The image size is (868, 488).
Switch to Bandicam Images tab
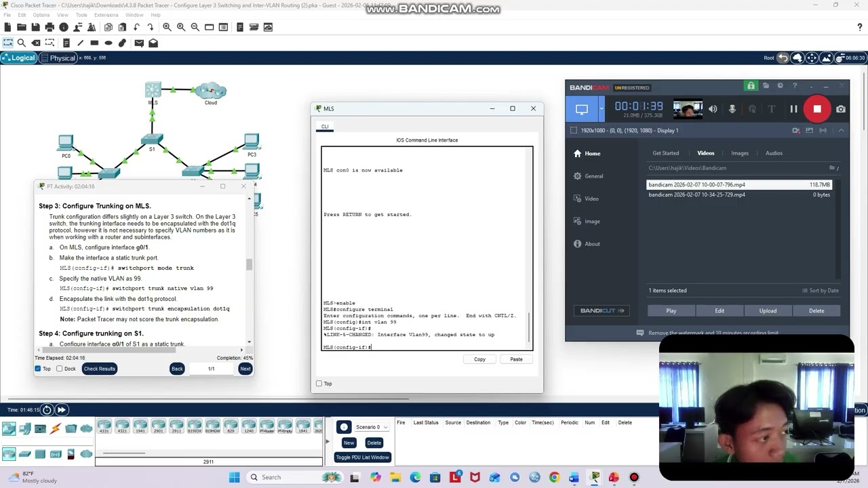pyautogui.click(x=740, y=153)
